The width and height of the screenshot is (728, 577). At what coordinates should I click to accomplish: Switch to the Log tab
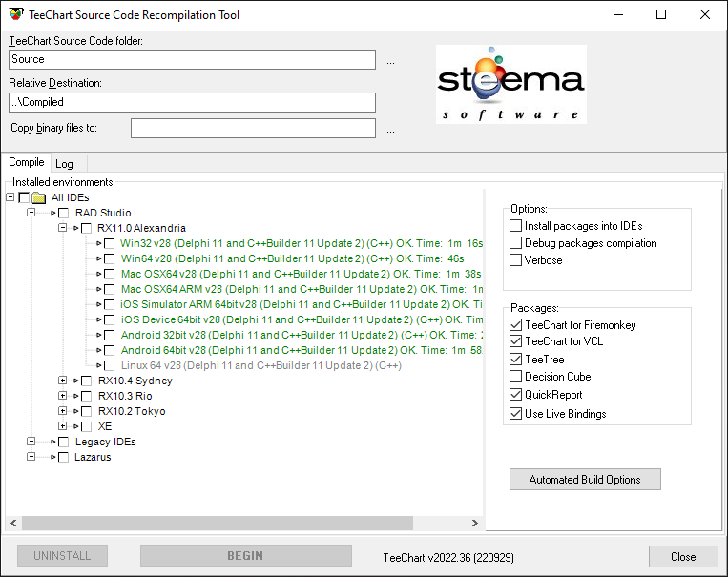[x=69, y=164]
